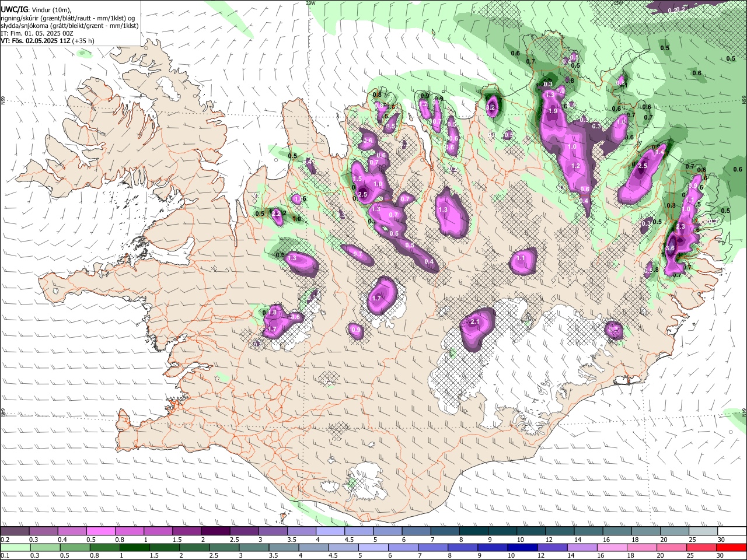
Task: Click the '0.2' label in the snow scale row
Action: point(4,540)
